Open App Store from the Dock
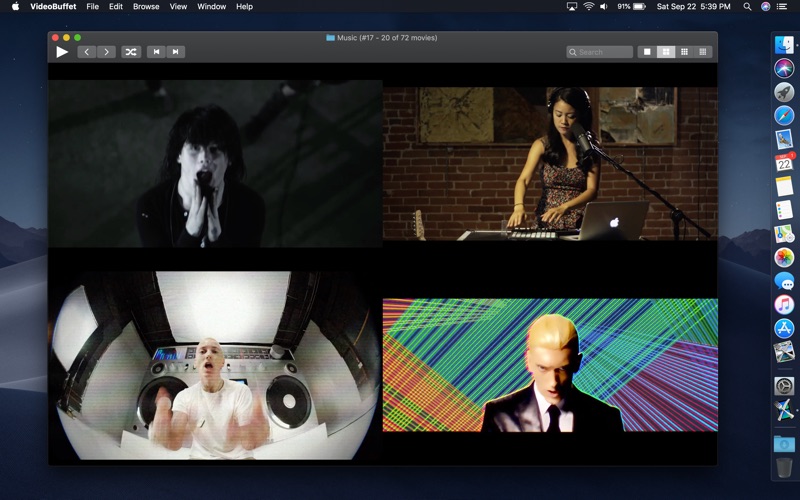The height and width of the screenshot is (500, 800). coord(784,328)
